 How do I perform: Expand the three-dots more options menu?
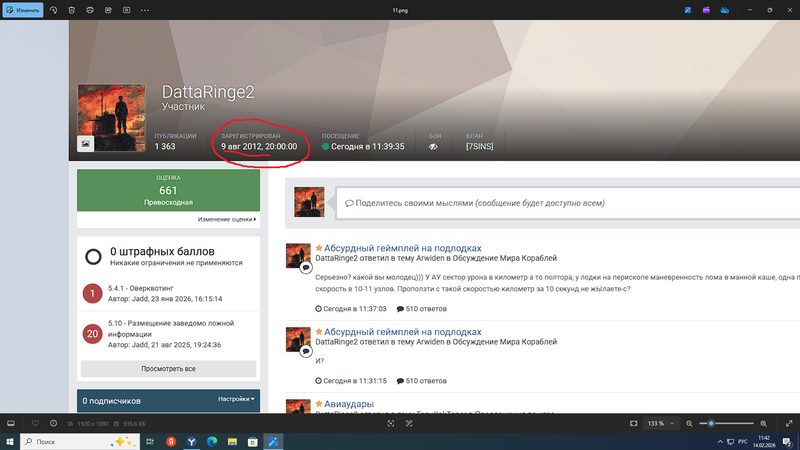146,10
